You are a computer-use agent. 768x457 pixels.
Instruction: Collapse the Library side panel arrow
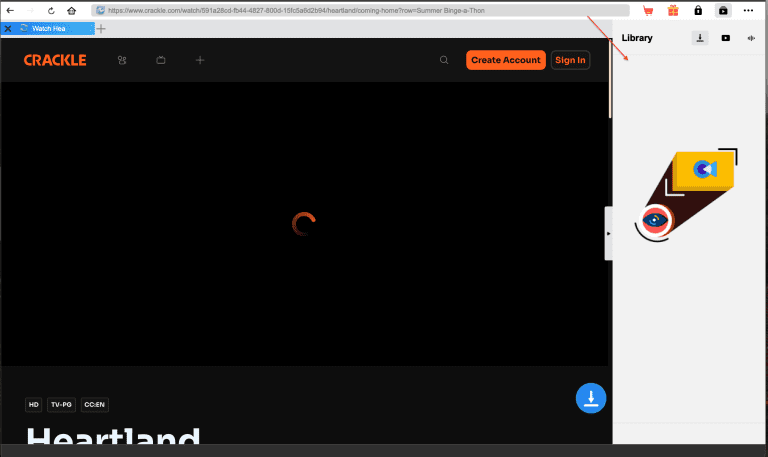[x=608, y=233]
